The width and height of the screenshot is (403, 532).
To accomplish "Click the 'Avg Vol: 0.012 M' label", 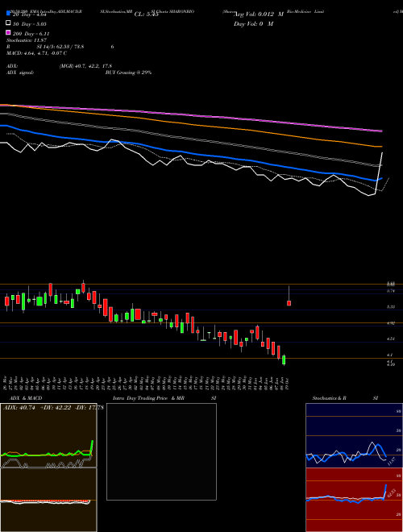I will pyautogui.click(x=259, y=15).
